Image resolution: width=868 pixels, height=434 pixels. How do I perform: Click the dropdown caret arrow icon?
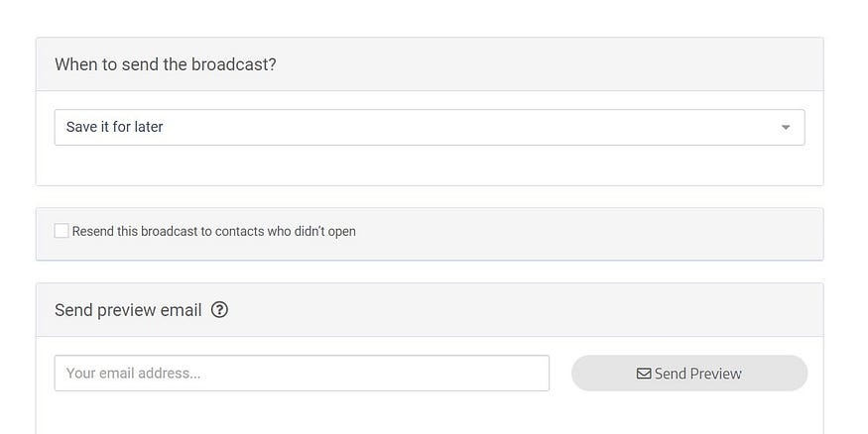tap(785, 128)
